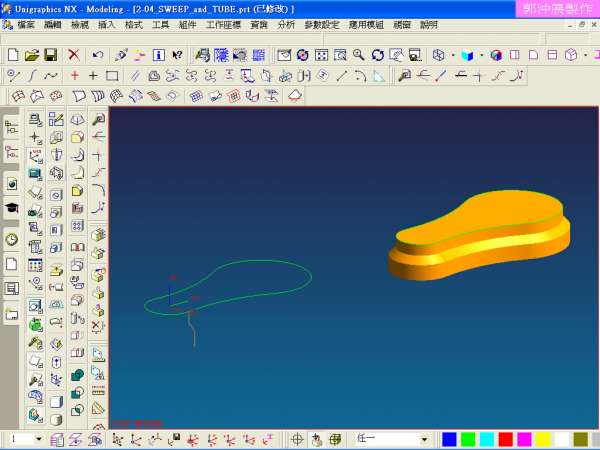The height and width of the screenshot is (450, 600).
Task: Save the part with the floppy disk icon
Action: pyautogui.click(x=50, y=55)
